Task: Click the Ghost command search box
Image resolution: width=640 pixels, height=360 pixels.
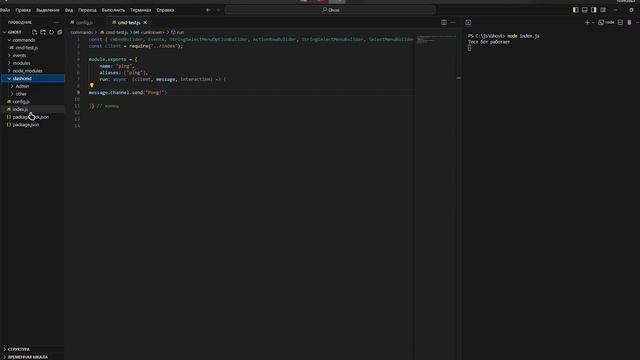Action: [x=330, y=10]
